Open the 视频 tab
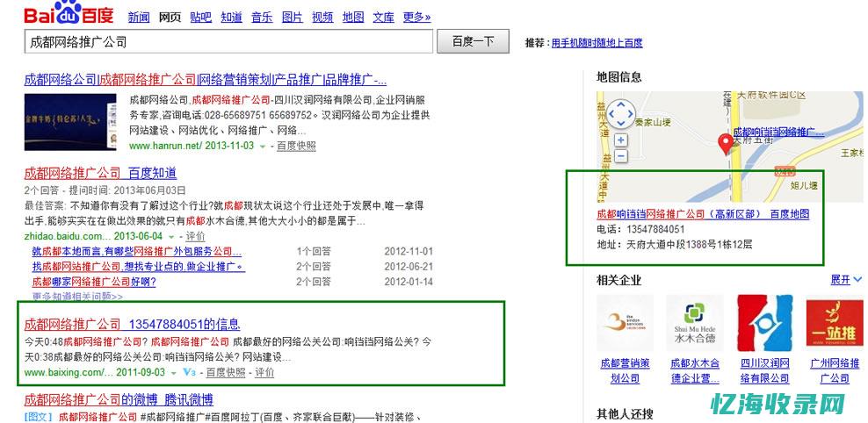This screenshot has height=423, width=868. point(322,18)
